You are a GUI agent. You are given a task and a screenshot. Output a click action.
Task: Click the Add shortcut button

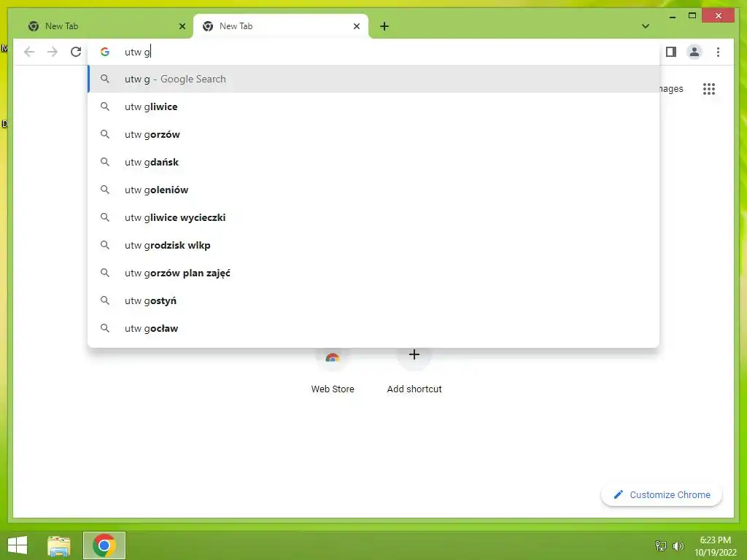(414, 371)
